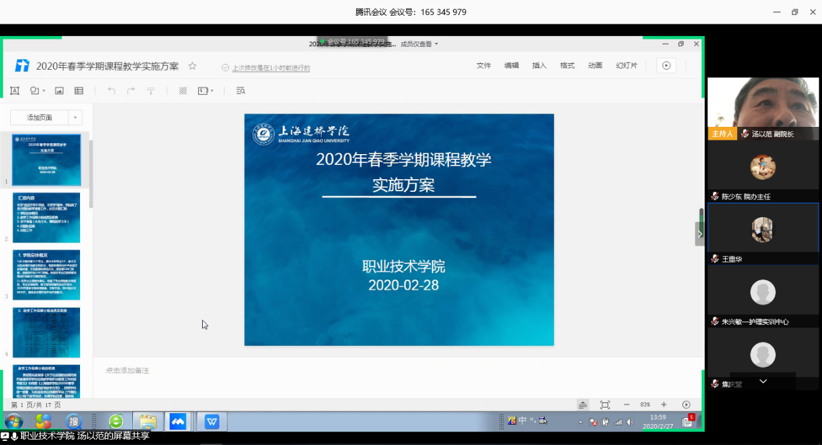This screenshot has width=822, height=445.
Task: Open the Tencent Meeting taskbar icon
Action: click(x=178, y=421)
